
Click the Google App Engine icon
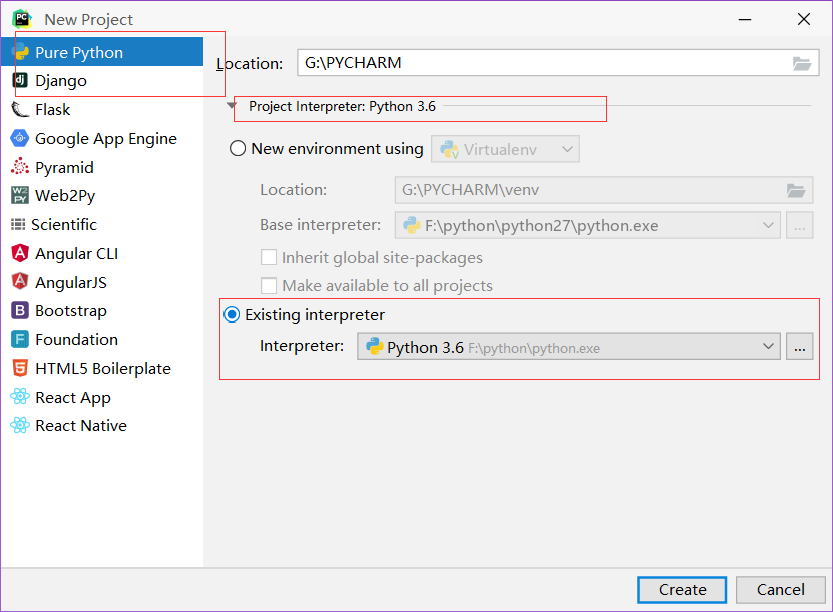(x=20, y=138)
